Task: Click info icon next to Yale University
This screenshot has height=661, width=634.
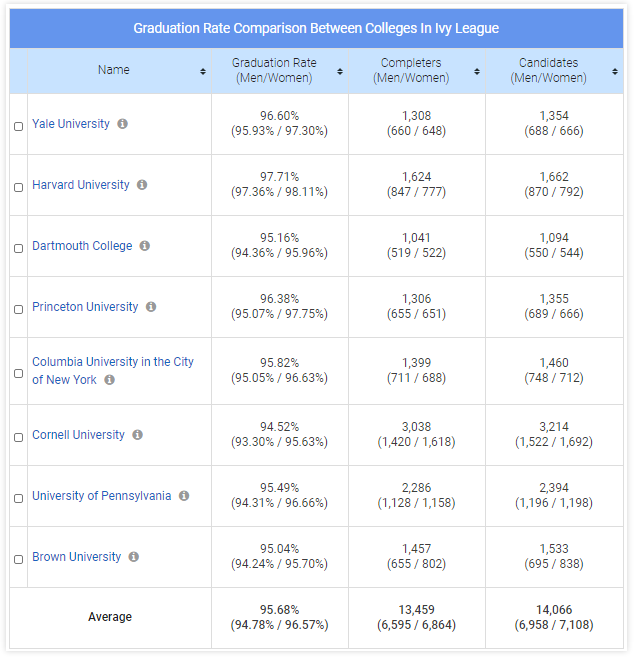Action: pos(122,124)
